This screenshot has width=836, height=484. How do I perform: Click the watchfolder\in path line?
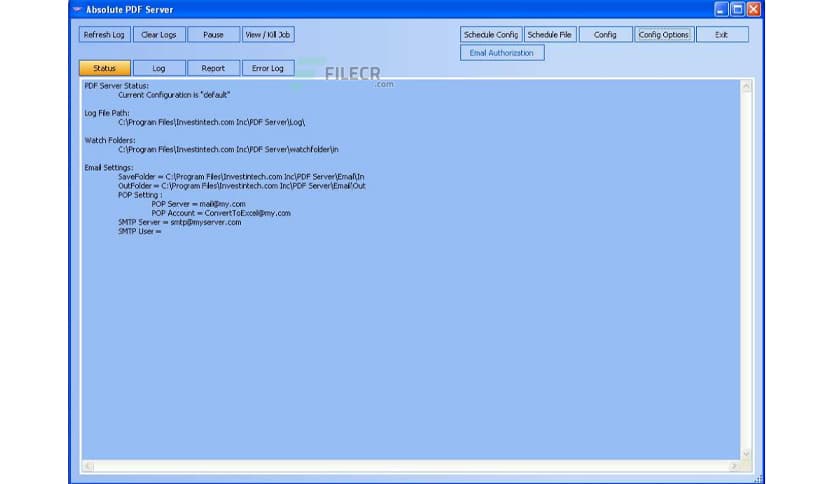pos(228,149)
